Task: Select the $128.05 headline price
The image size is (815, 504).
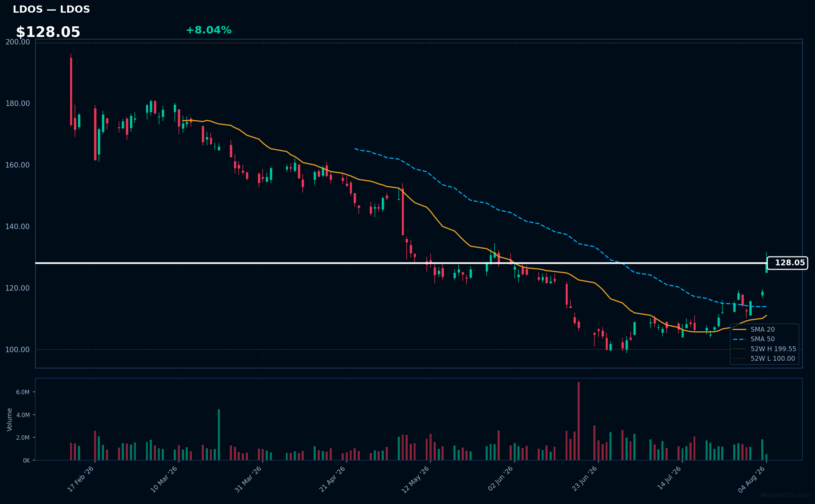Action: 48,32
